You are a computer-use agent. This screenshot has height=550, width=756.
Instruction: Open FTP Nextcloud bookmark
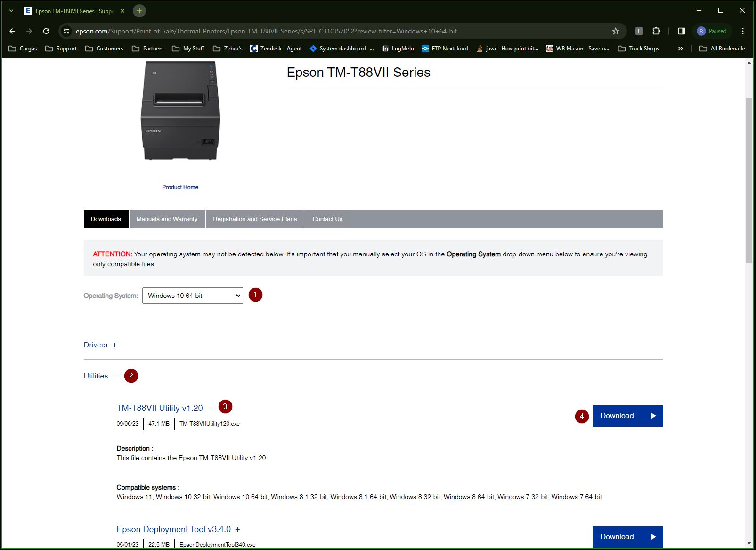[445, 49]
